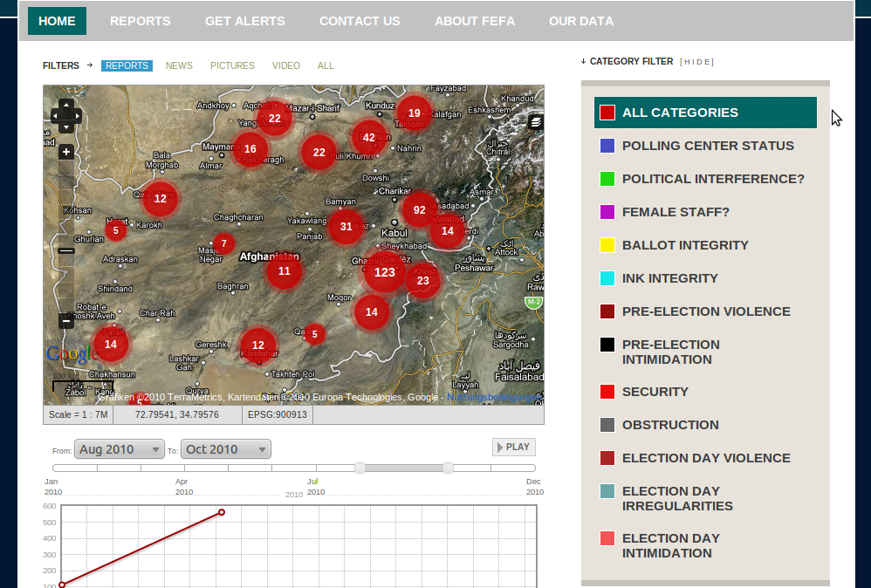Screen dimensions: 871x588
Task: Switch to the NEWS filter tab
Action: point(179,65)
